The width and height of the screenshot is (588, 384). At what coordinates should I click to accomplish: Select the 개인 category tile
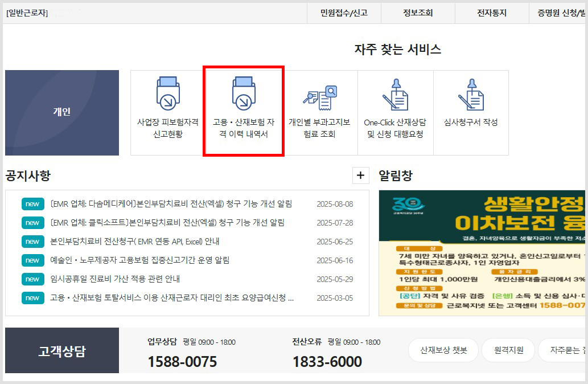tap(61, 112)
